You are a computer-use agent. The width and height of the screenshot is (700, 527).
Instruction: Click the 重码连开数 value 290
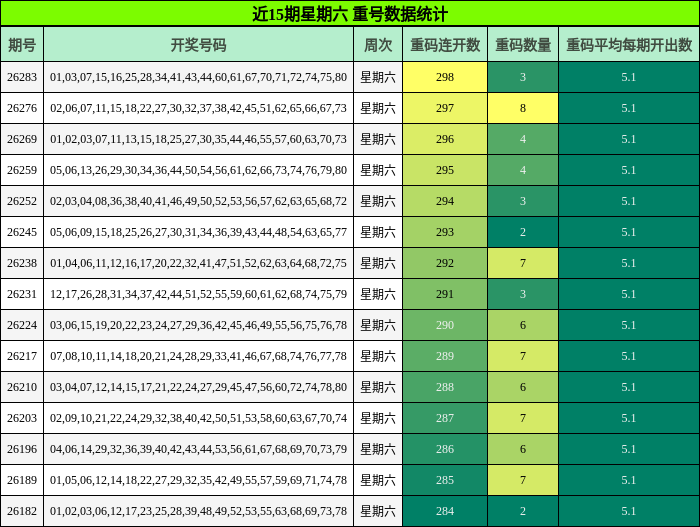(445, 325)
